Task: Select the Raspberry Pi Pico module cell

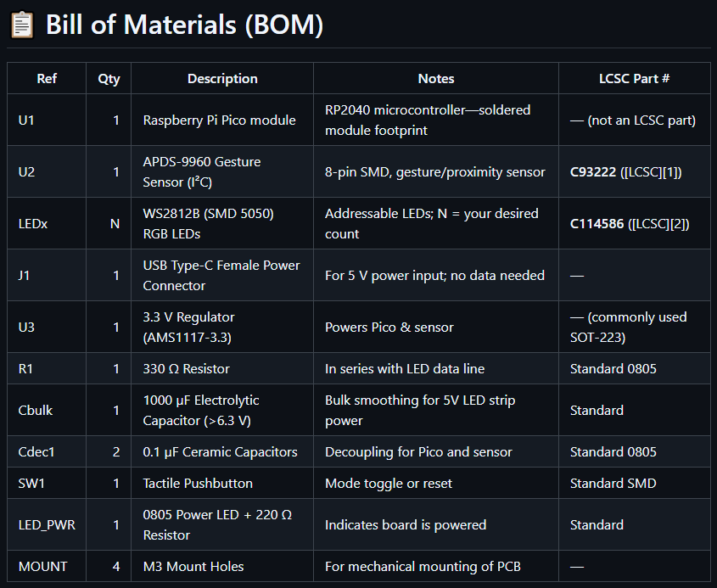Action: [219, 120]
